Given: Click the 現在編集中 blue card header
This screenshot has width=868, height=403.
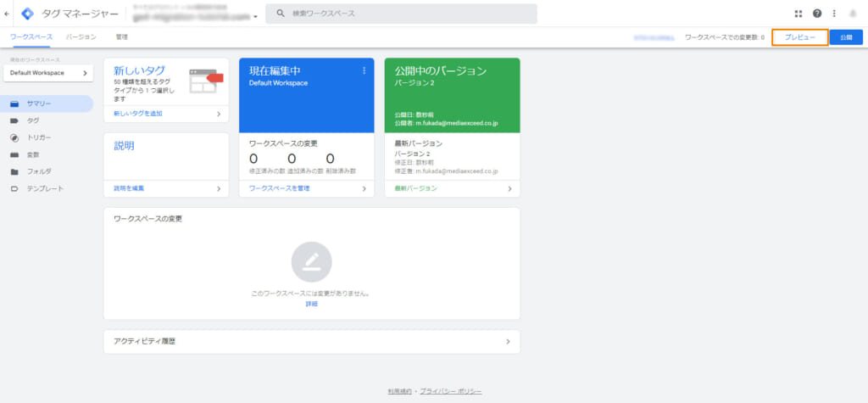Looking at the screenshot, I should coord(307,95).
